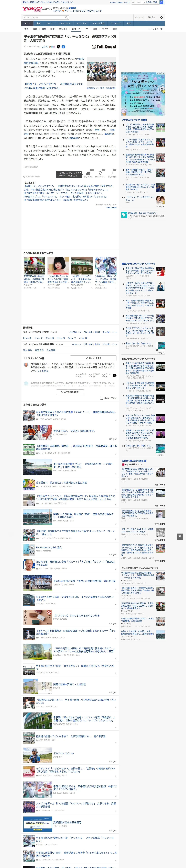Select the IT category
This screenshot has height=868, width=186.
(86, 29)
